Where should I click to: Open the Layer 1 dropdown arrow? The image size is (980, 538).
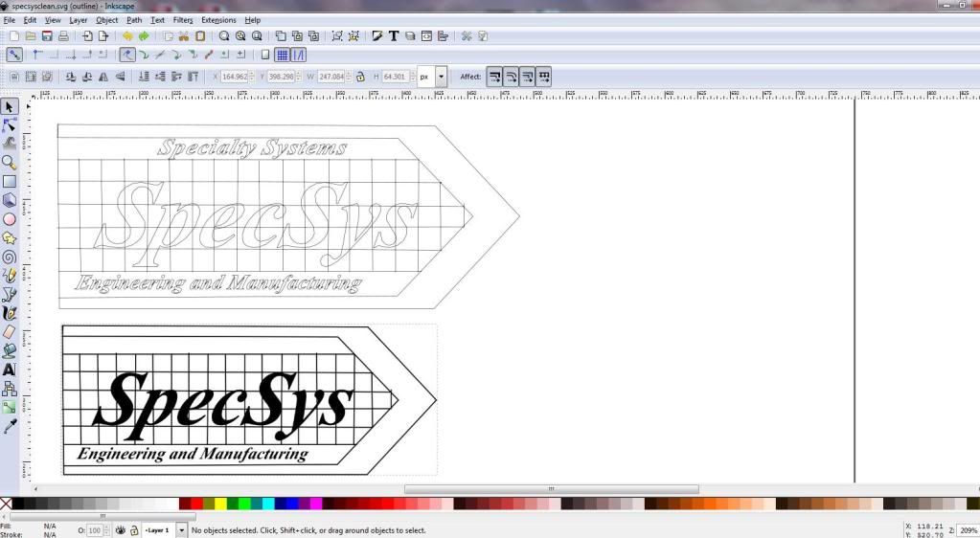181,530
